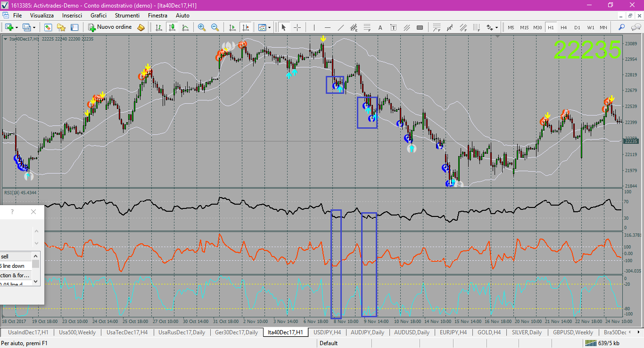Expand the Ita40Dec17,H1 chart title triangle

[5, 39]
